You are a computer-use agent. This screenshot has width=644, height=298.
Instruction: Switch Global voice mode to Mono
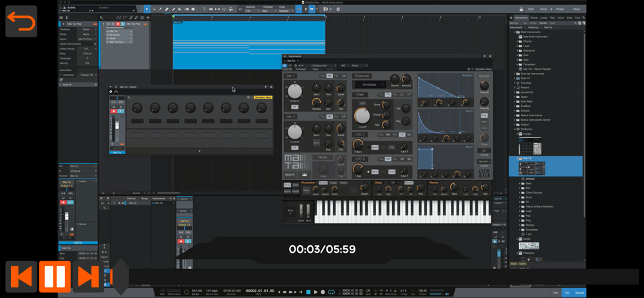click(484, 122)
